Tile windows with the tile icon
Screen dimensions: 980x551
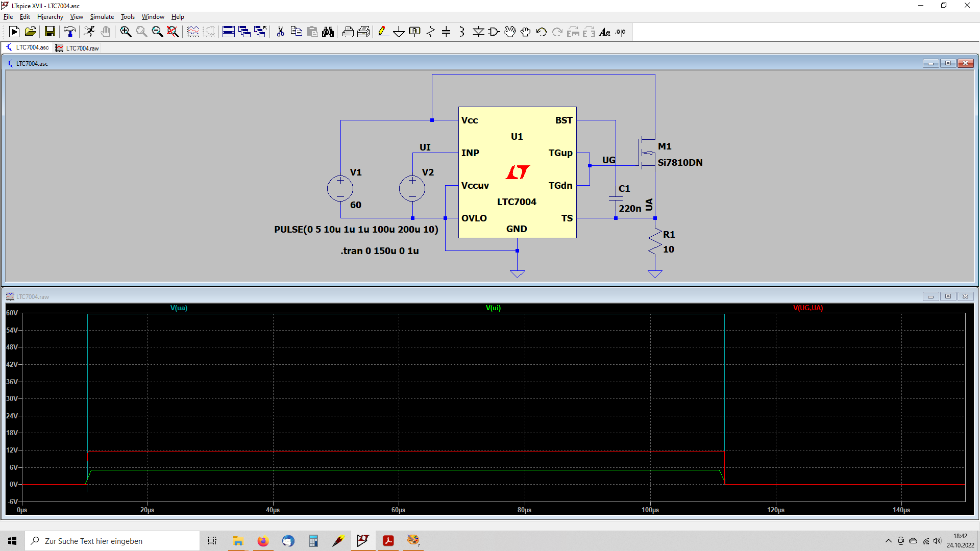229,32
